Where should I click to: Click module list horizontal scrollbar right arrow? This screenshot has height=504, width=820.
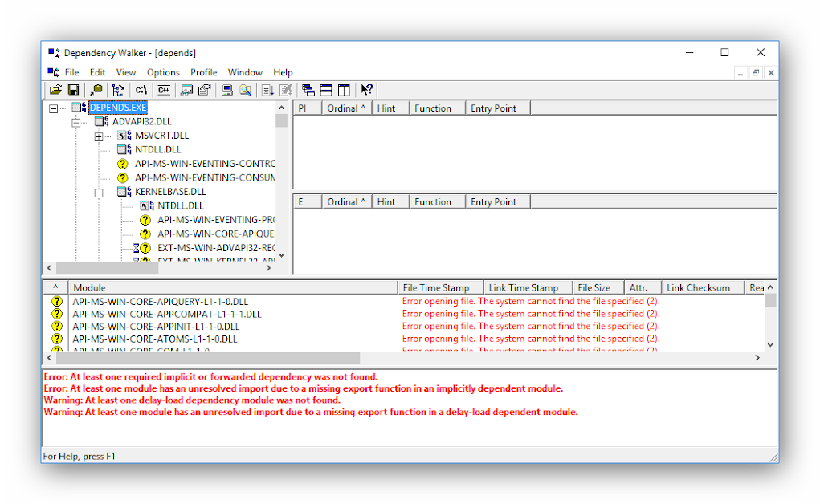[x=757, y=358]
